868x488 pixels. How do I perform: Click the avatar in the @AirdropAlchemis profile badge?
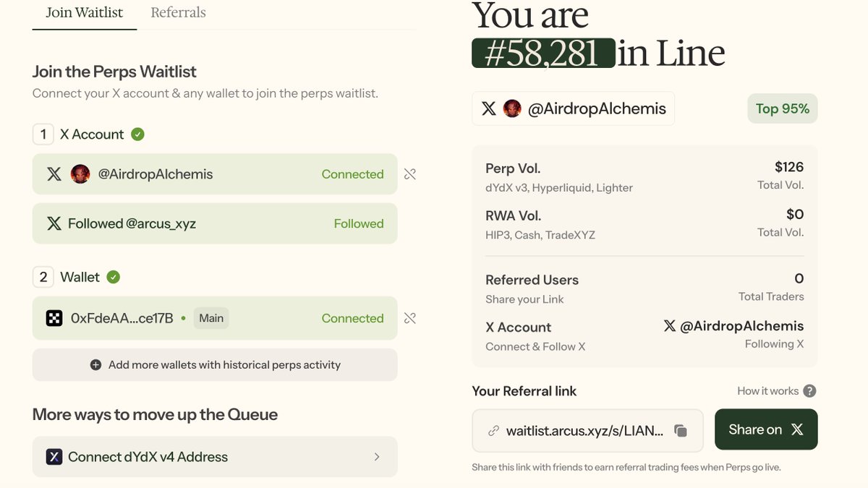[x=512, y=108]
